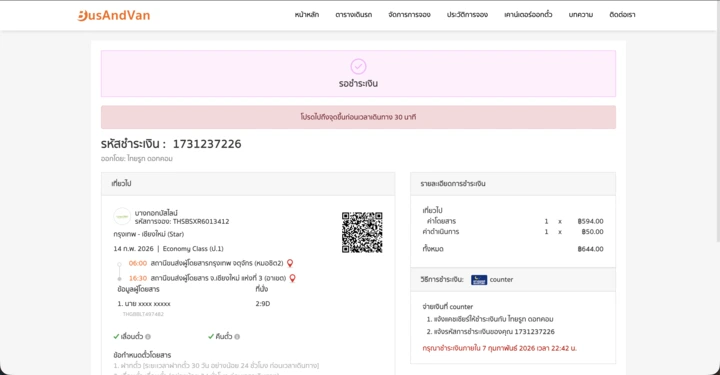Click the red payment deadline text
Viewport: 720px width, 375px height.
click(500, 348)
